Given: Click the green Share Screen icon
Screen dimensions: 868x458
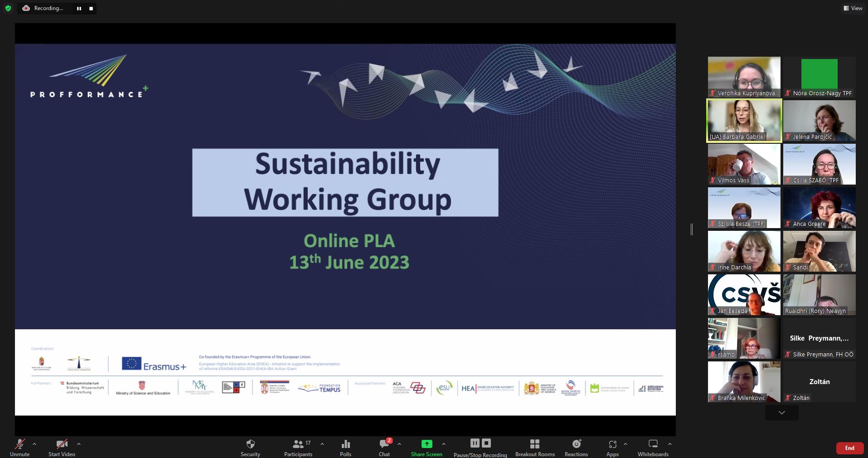Looking at the screenshot, I should 427,444.
